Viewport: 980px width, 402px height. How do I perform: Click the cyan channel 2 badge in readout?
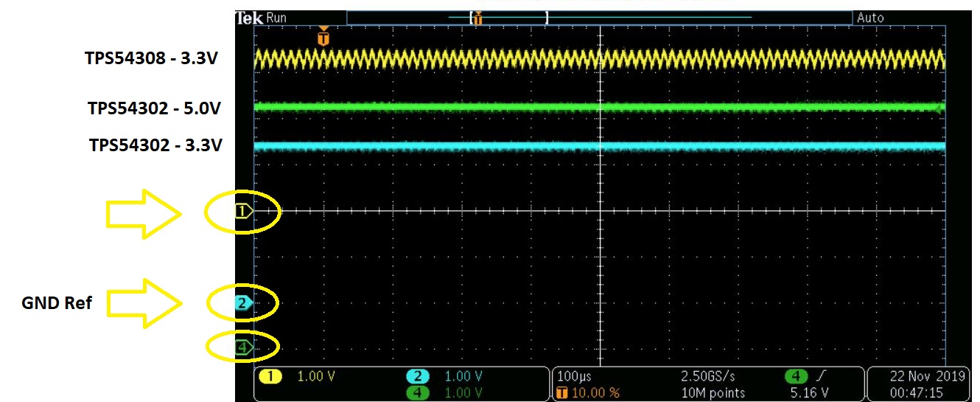pos(419,377)
